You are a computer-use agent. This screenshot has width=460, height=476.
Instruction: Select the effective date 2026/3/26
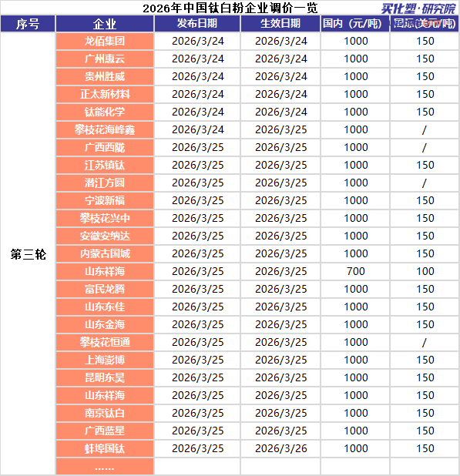[x=281, y=448]
